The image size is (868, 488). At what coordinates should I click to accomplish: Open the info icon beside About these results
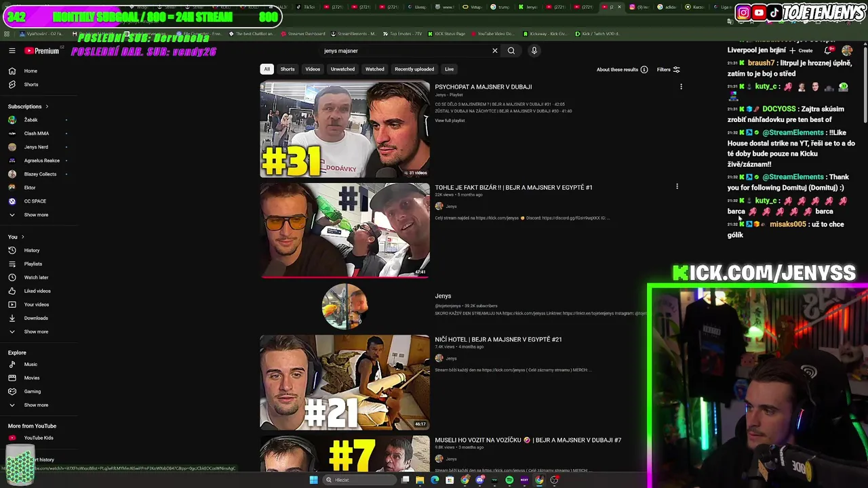point(644,69)
